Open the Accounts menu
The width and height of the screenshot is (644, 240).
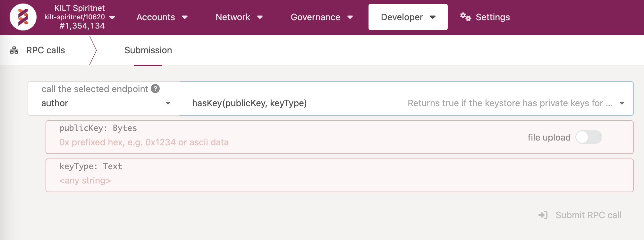[x=162, y=17]
